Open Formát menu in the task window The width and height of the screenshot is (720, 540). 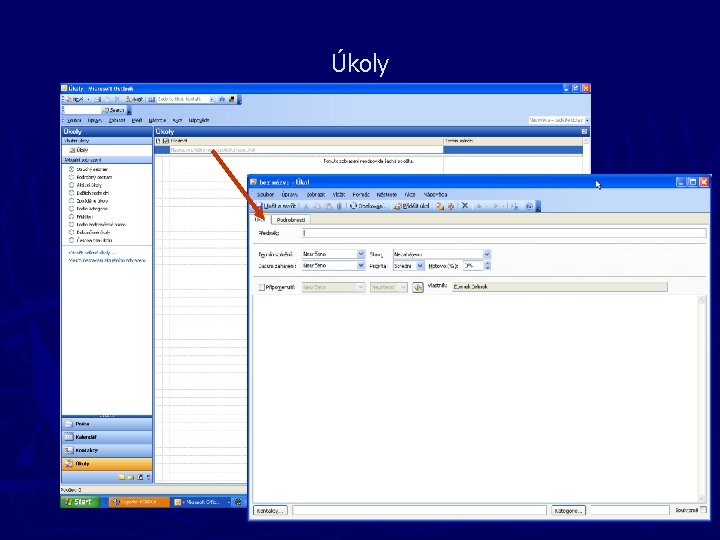[x=361, y=195]
